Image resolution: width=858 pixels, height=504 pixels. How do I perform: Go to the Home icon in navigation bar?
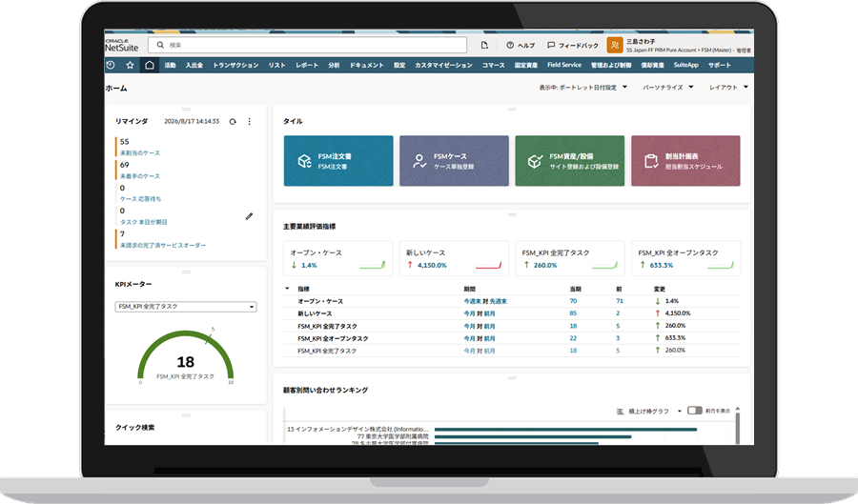pos(150,65)
